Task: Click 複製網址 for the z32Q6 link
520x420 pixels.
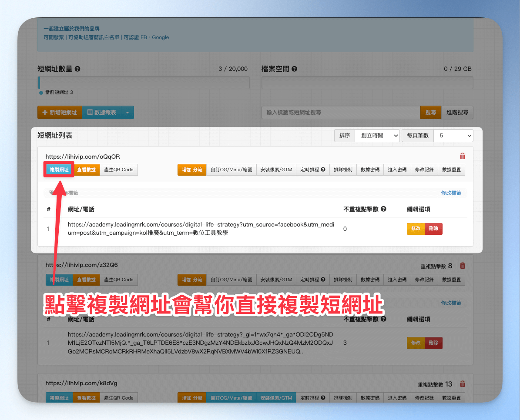Action: click(59, 280)
